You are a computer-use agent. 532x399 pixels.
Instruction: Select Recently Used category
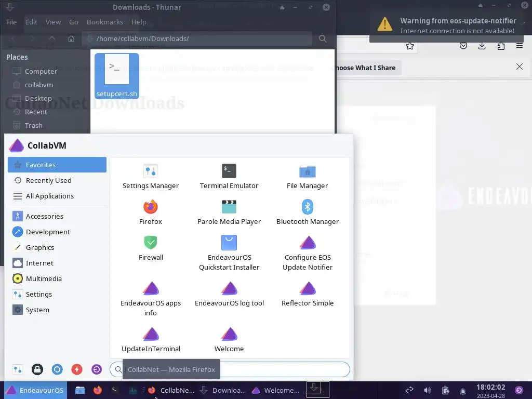pyautogui.click(x=57, y=180)
